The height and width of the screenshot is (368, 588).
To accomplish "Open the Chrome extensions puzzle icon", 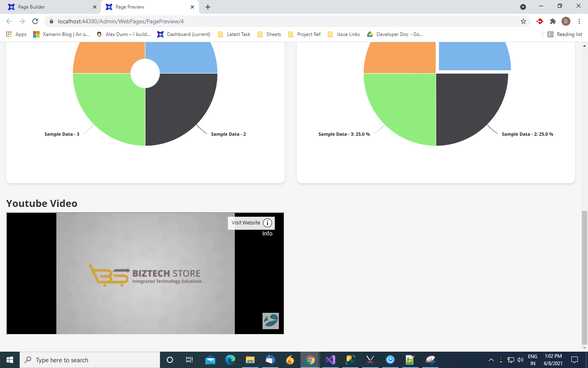I will 553,21.
